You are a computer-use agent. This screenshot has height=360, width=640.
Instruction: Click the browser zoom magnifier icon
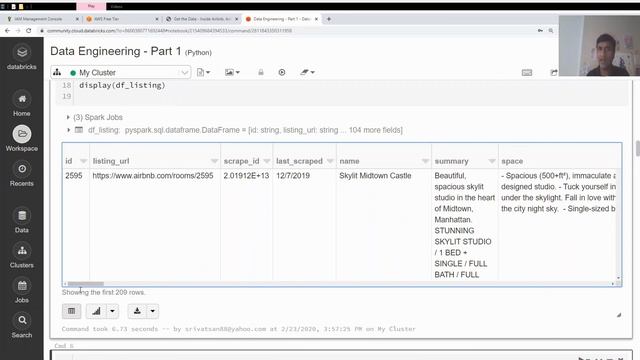coord(551,31)
